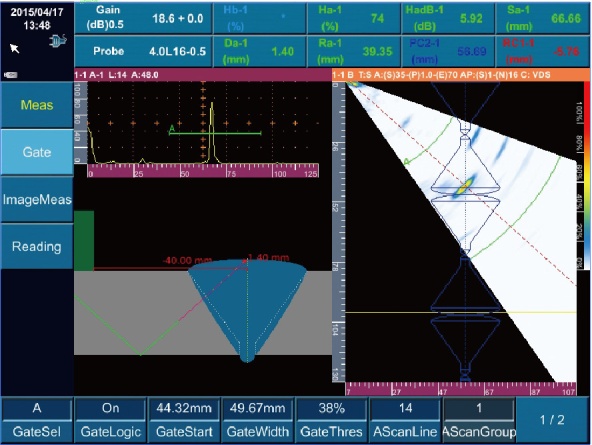Select the AScanLine 14 field

[x=405, y=420]
